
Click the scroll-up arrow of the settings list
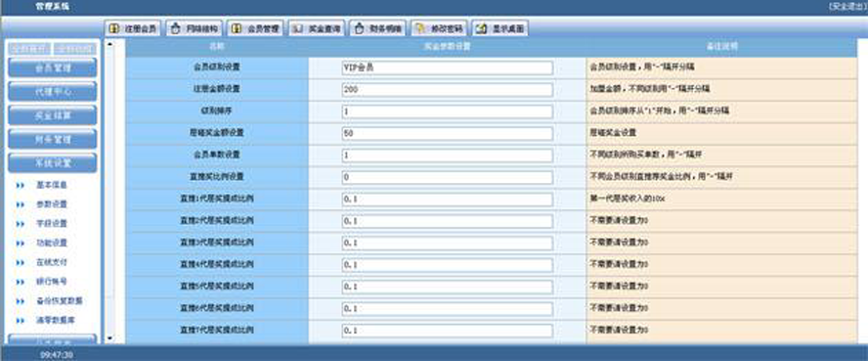coord(109,44)
